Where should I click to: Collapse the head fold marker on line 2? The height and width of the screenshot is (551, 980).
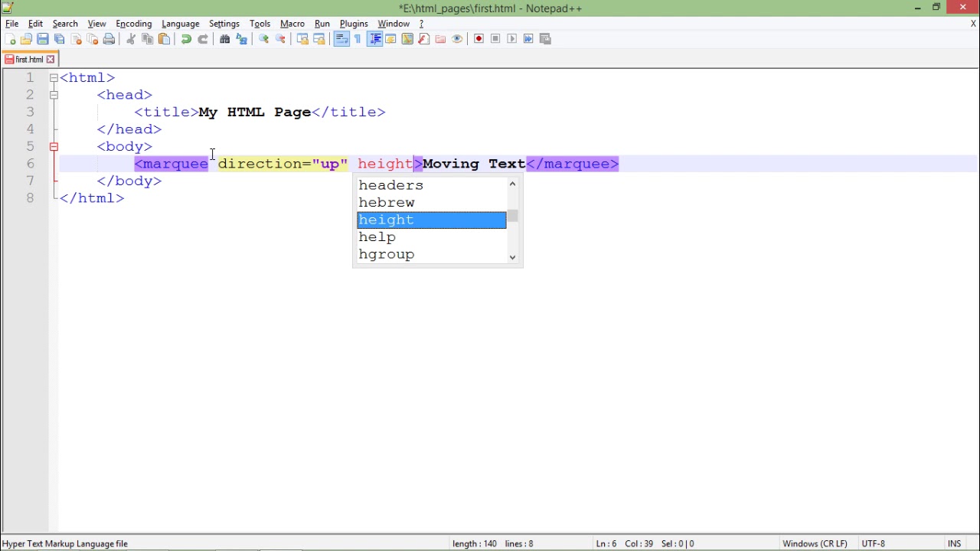54,95
